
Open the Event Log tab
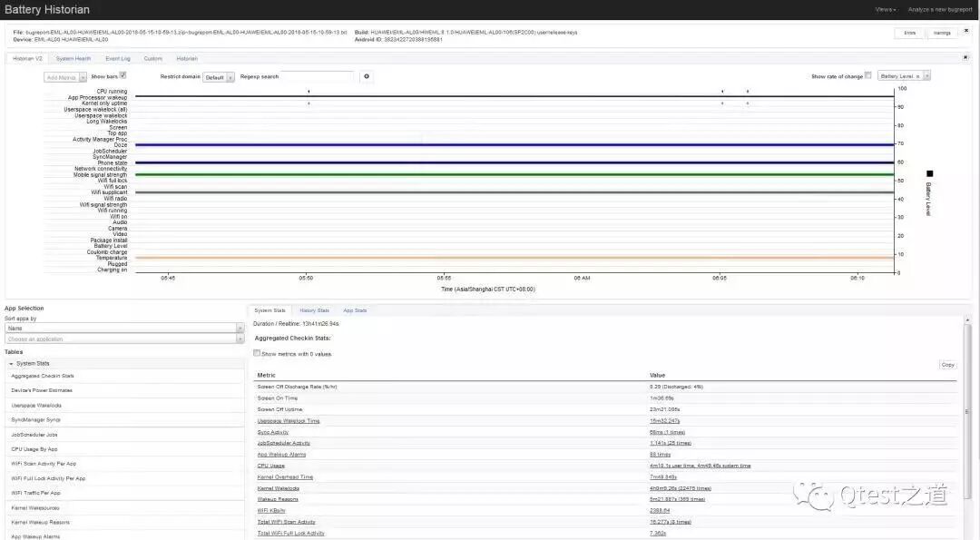coord(117,58)
